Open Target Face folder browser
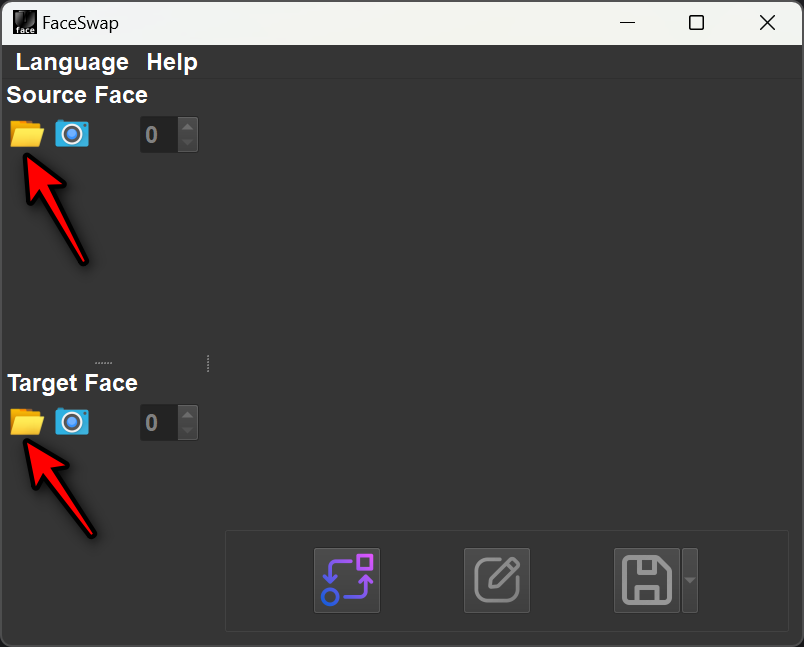Viewport: 804px width, 647px height. [27, 422]
